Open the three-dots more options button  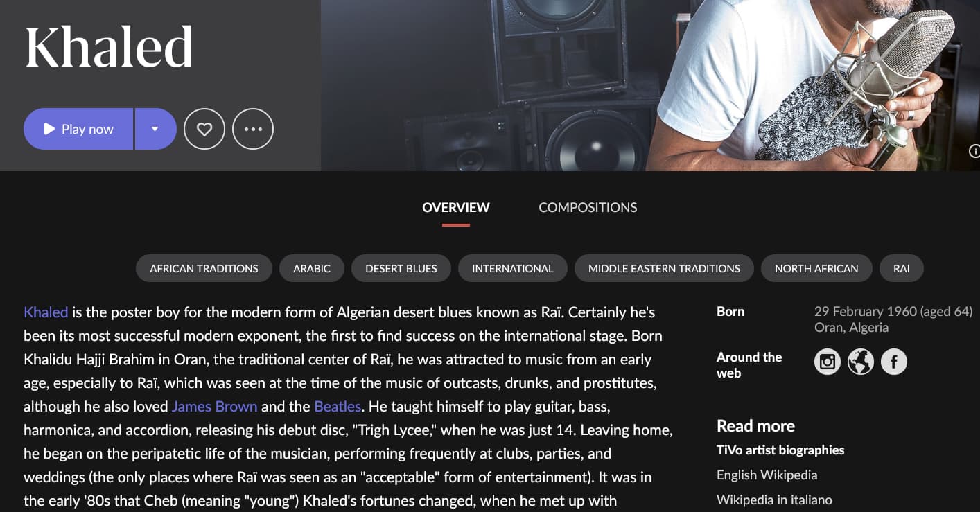pyautogui.click(x=253, y=129)
